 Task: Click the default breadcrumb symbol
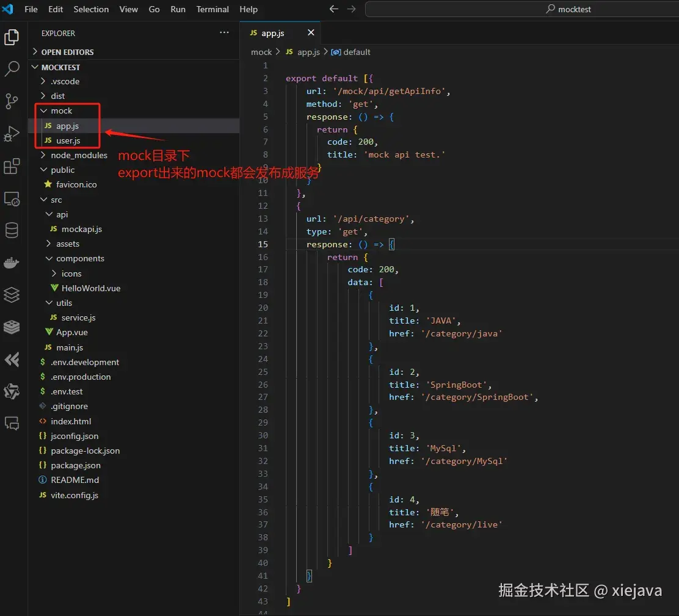tap(350, 52)
